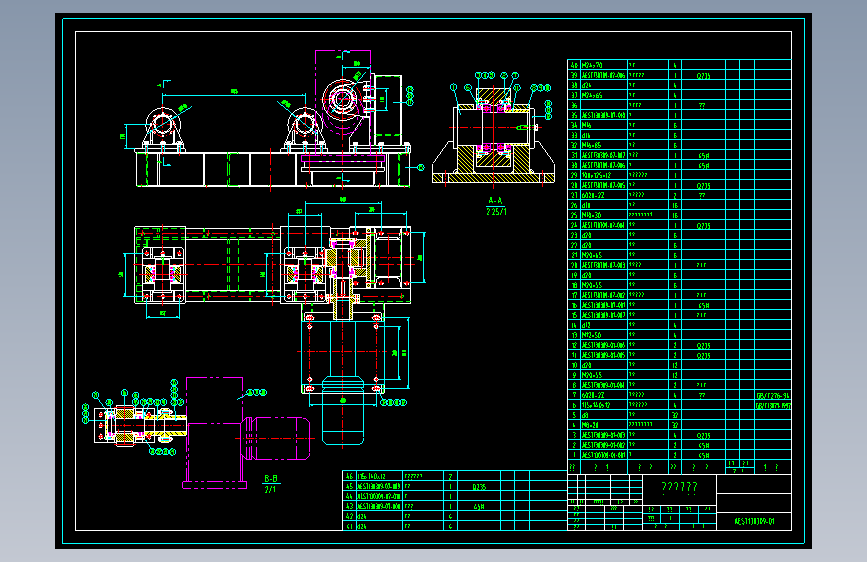Click the quantity 16 cell in parts row 26
Image resolution: width=867 pixels, height=562 pixels.
675,205
